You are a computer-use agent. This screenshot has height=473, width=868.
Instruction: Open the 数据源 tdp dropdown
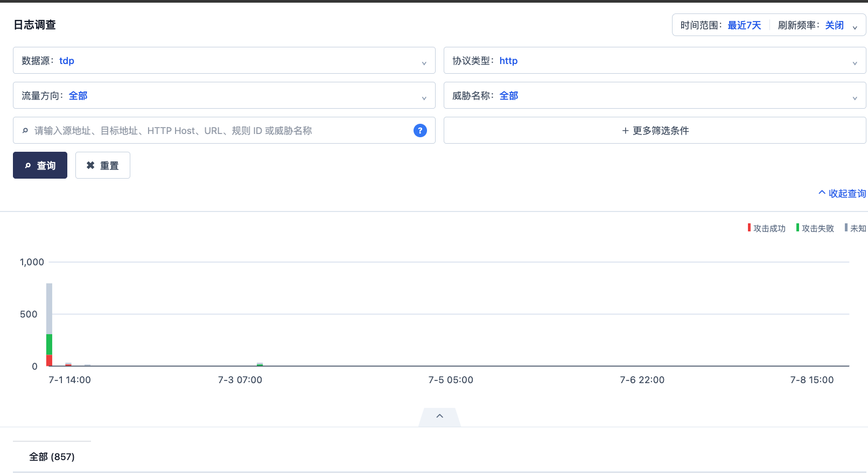(224, 60)
